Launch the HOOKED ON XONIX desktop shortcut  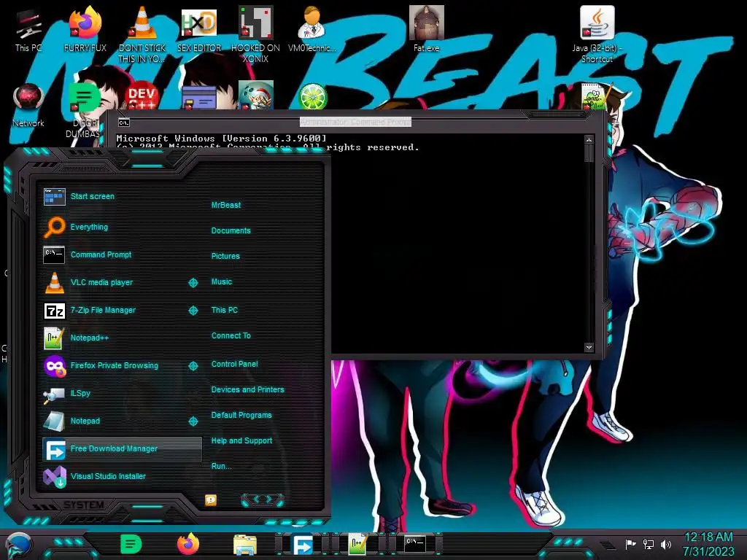click(x=255, y=35)
